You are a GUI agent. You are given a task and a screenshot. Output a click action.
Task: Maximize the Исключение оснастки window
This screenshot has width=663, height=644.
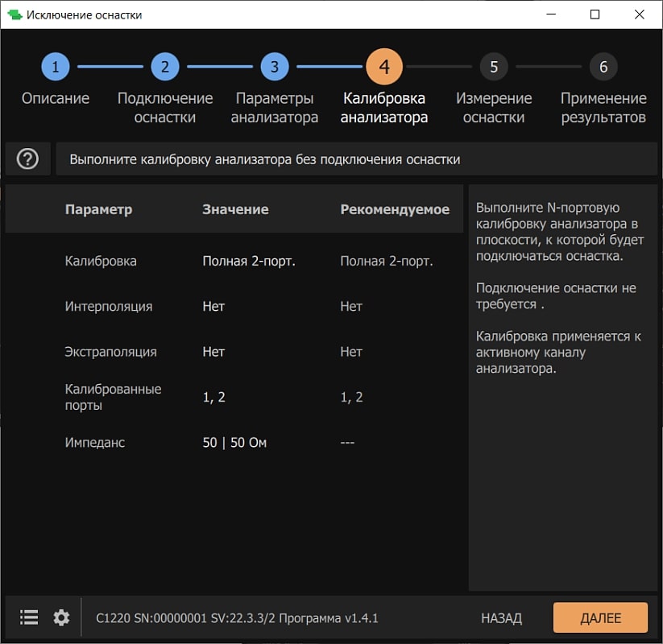click(595, 14)
